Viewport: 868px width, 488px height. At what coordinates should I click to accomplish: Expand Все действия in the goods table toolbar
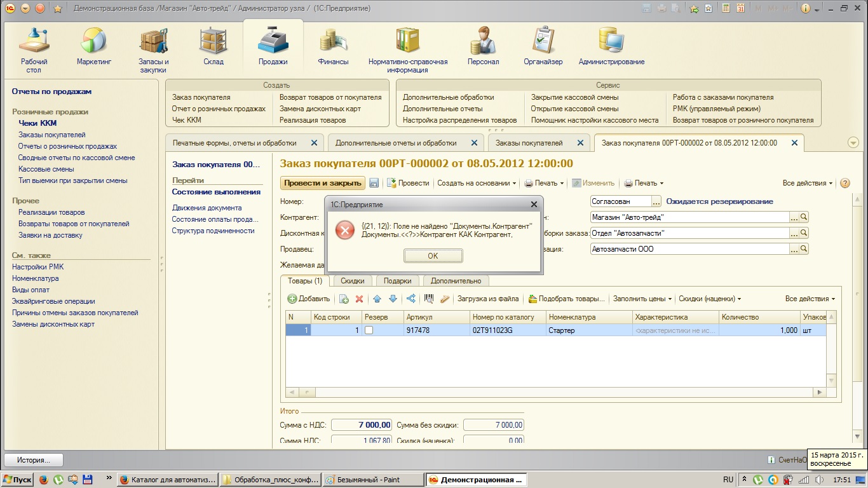click(810, 299)
